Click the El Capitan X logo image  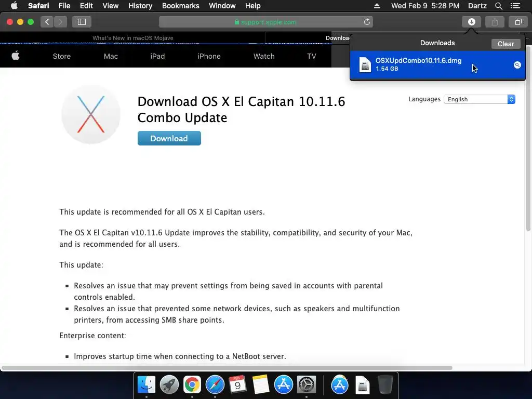91,114
